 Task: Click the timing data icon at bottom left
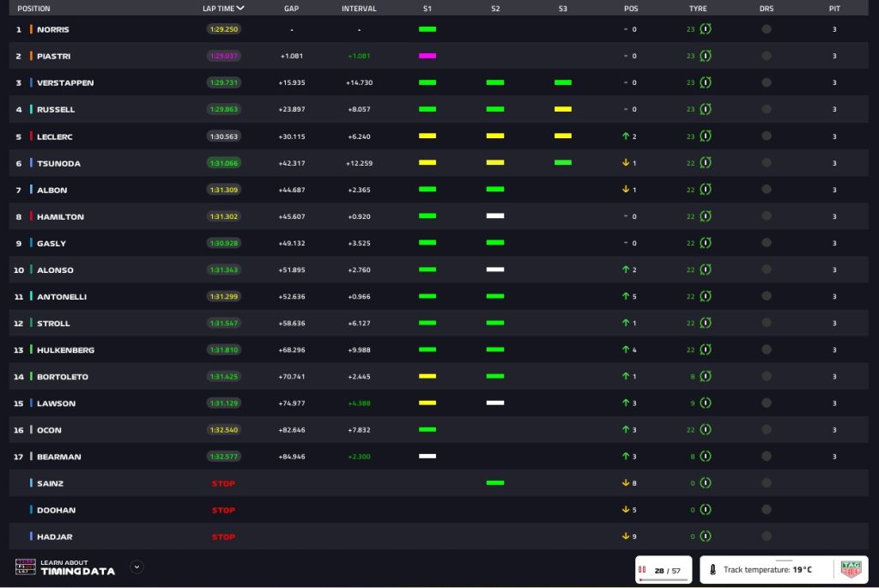point(25,567)
